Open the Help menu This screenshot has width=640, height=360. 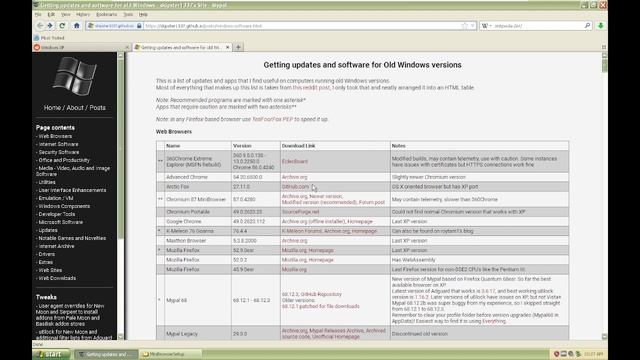click(x=143, y=14)
